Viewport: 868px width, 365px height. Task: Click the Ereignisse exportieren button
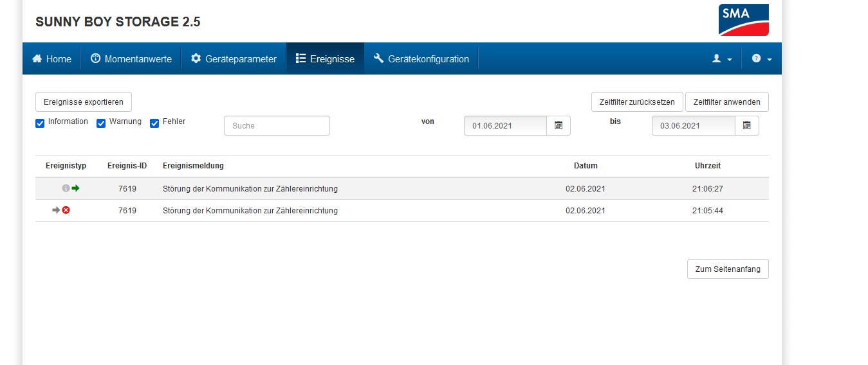(84, 102)
